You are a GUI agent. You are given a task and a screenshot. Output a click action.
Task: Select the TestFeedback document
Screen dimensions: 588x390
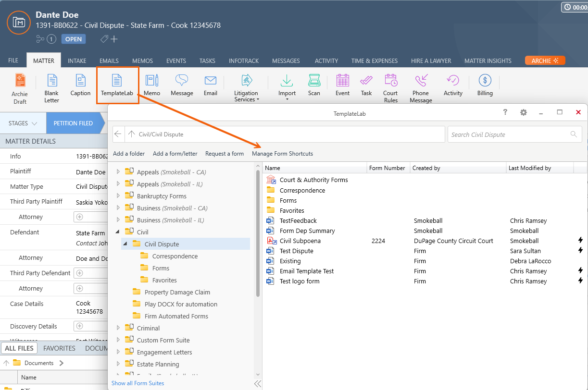pos(298,220)
